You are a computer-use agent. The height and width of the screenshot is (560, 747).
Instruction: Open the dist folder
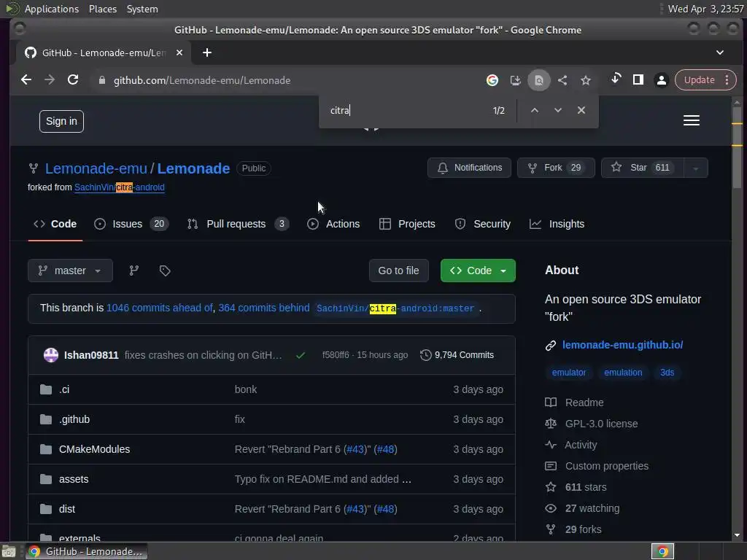pyautogui.click(x=67, y=510)
